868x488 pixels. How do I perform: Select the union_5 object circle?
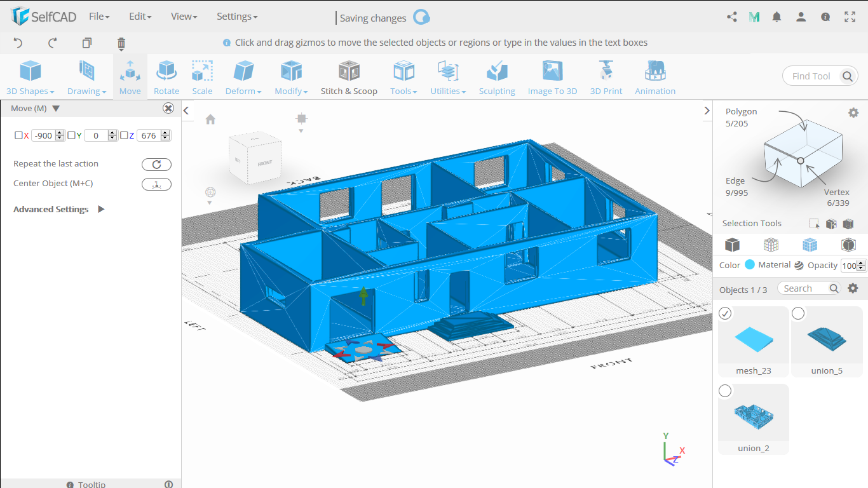[798, 313]
